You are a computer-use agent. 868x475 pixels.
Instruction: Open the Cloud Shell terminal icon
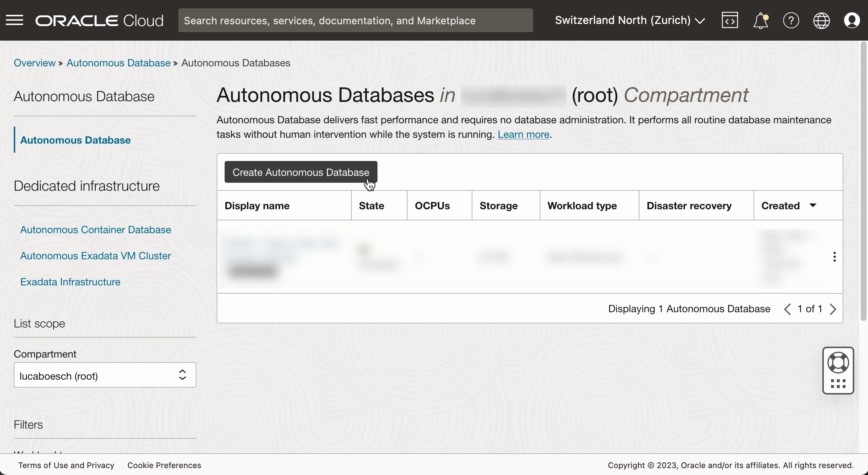[730, 20]
